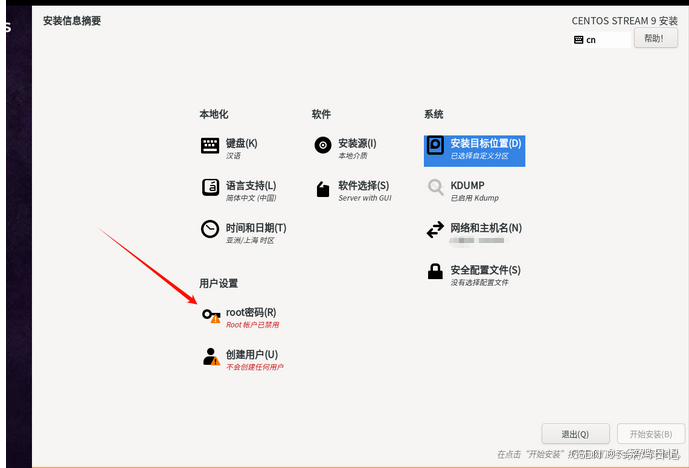This screenshot has height=468, width=689.
Task: Open the 语言支持(L) language icon
Action: coord(210,187)
